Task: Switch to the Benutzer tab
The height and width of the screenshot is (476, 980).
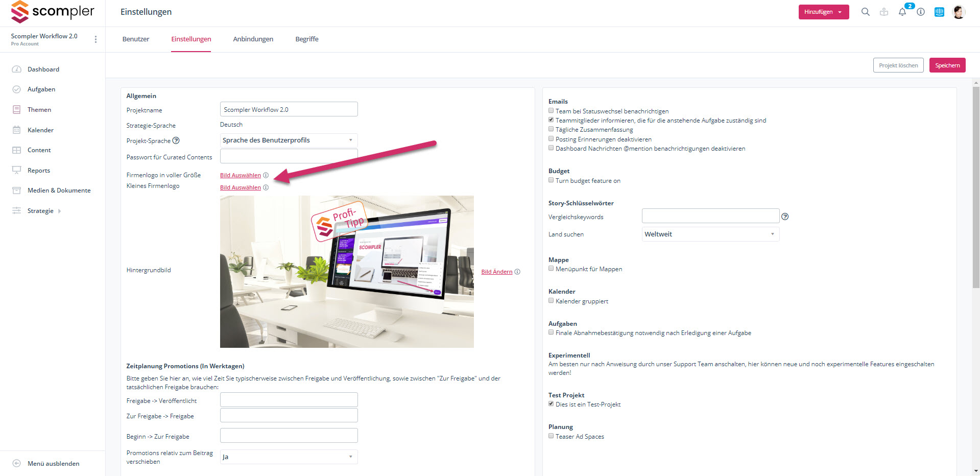Action: coord(136,39)
